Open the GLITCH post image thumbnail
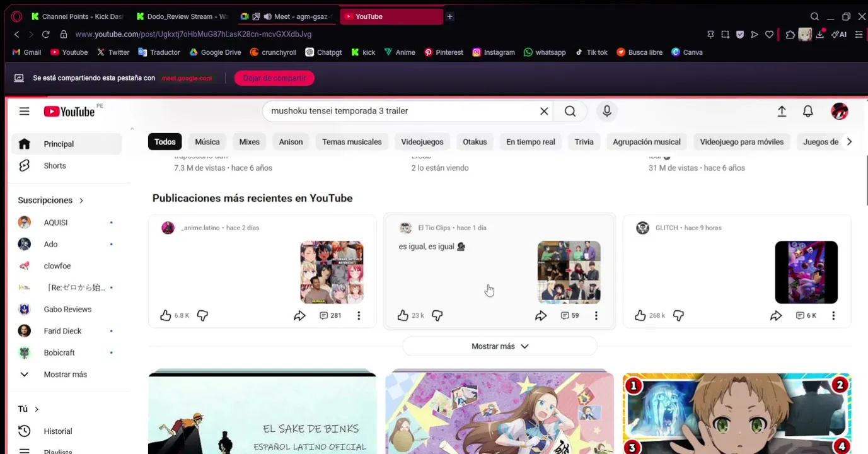The width and height of the screenshot is (868, 454). [806, 272]
